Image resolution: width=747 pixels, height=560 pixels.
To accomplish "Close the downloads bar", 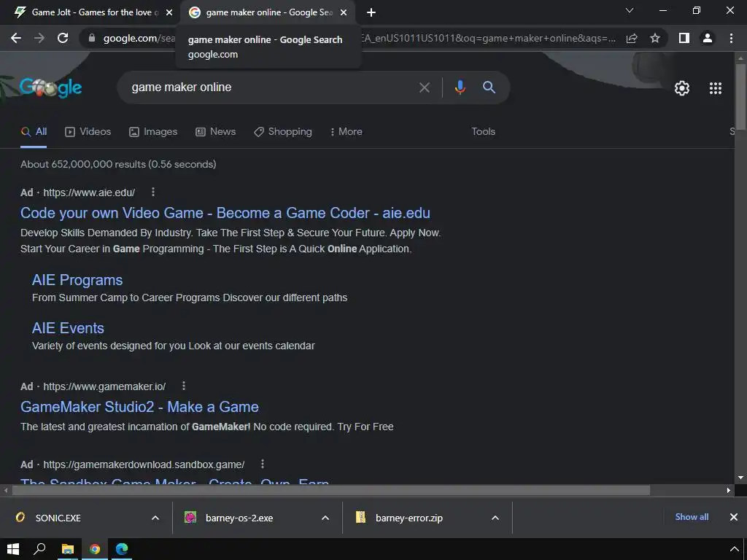I will point(734,517).
